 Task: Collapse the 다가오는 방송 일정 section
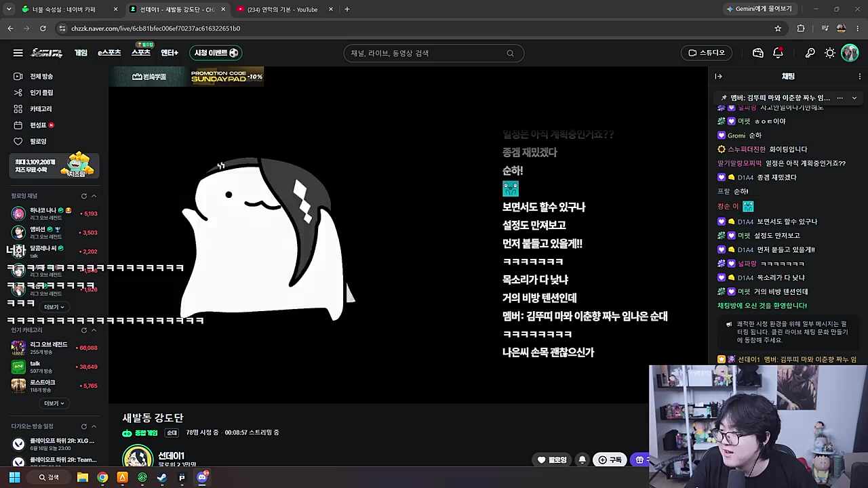tap(94, 426)
